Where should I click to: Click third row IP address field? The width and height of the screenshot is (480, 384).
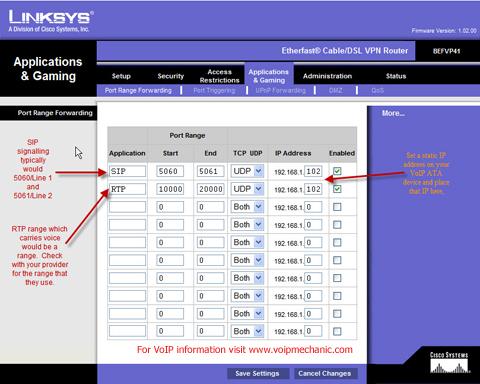(x=313, y=207)
